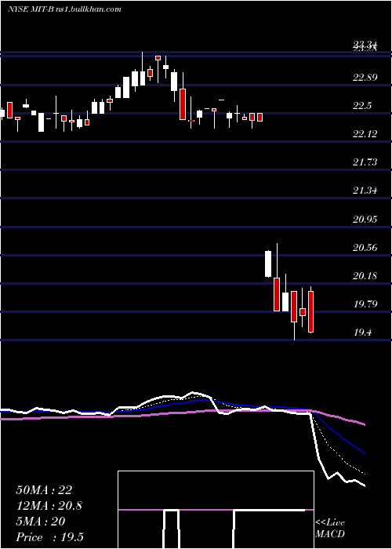392x549 pixels.
Task: Click the 50MA : 22 readout
Action: tap(44, 490)
